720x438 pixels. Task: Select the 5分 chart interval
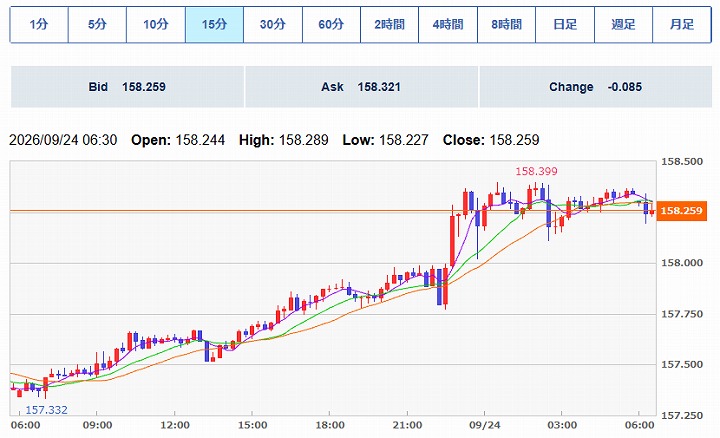point(97,24)
